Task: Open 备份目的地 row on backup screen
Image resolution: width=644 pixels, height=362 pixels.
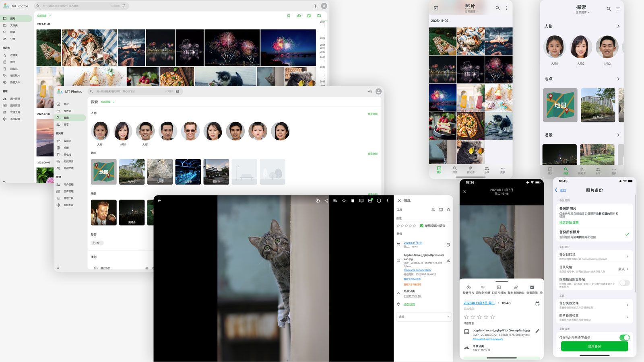Action: coord(594,257)
